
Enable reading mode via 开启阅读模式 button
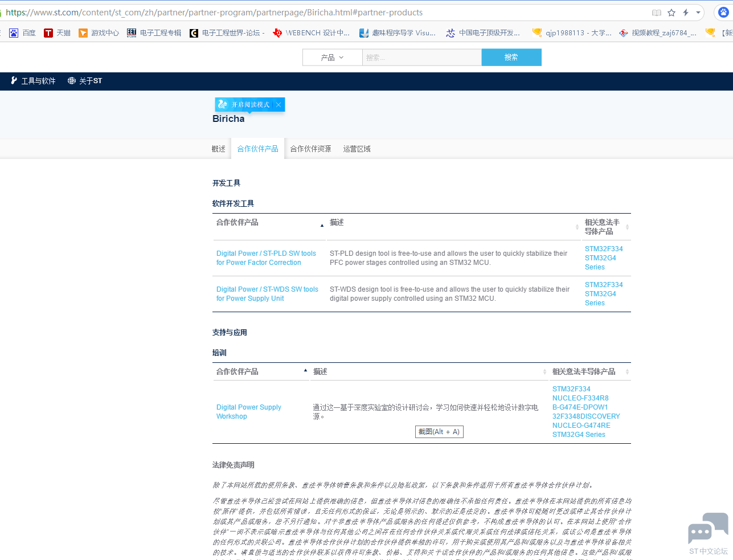245,105
